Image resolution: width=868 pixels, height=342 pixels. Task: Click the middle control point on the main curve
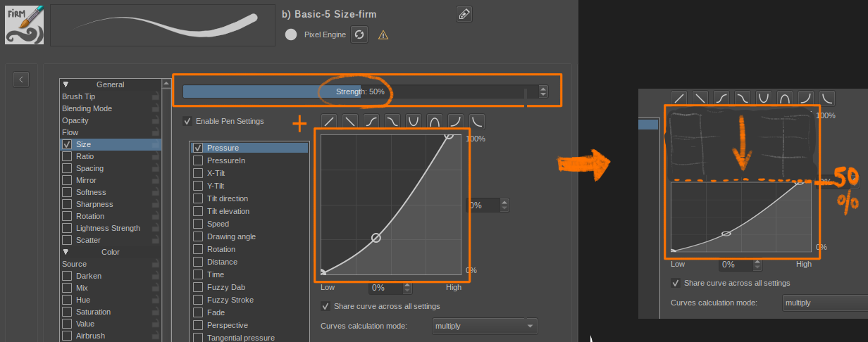coord(376,238)
